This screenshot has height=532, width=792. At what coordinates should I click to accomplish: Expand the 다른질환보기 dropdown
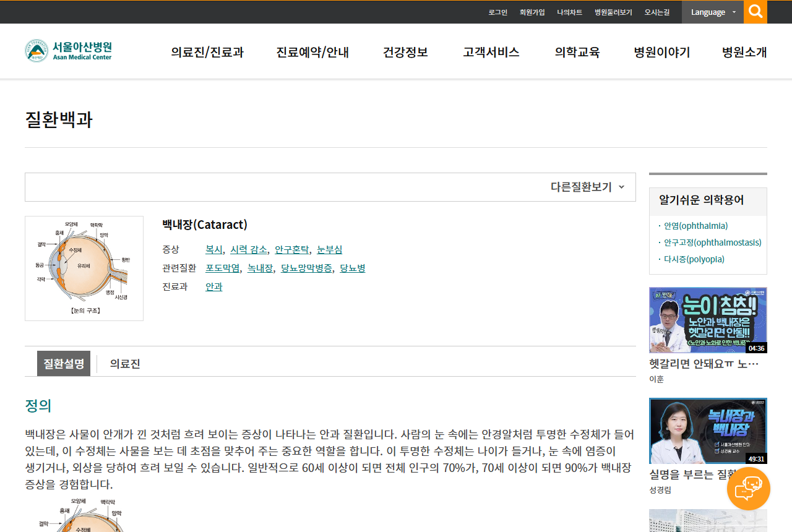pyautogui.click(x=587, y=187)
